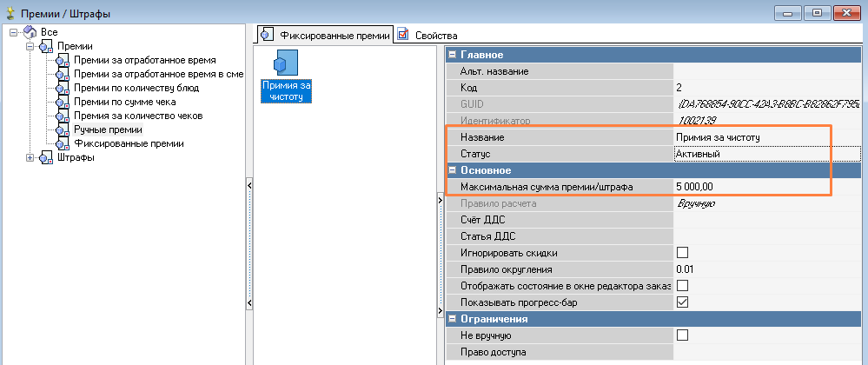Expand the "Штрафы" tree node

coord(30,158)
